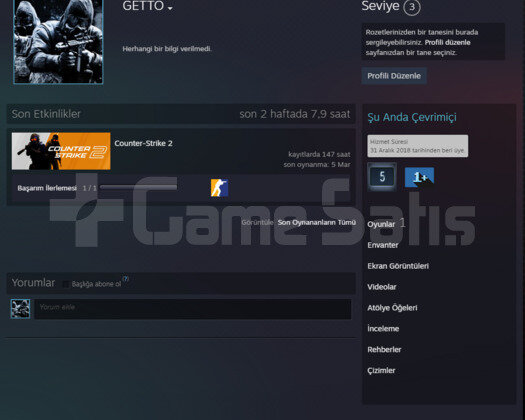Click the Yorumlar heading

coord(33,283)
